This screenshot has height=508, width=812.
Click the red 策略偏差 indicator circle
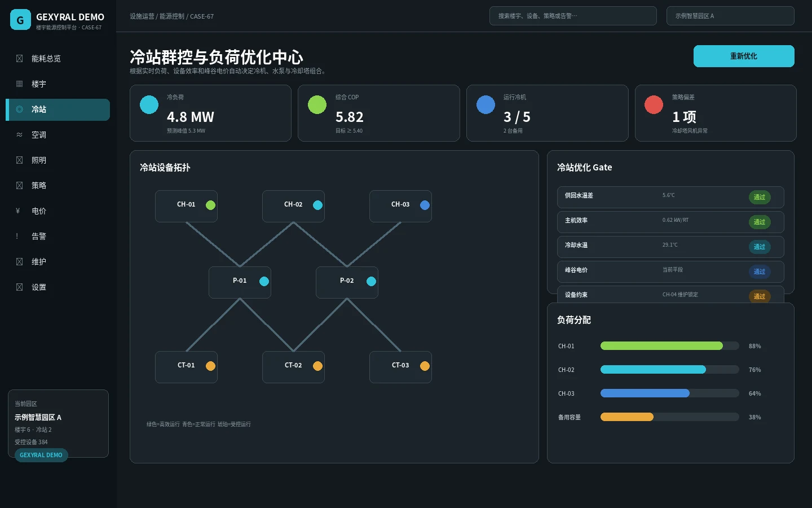pos(654,104)
